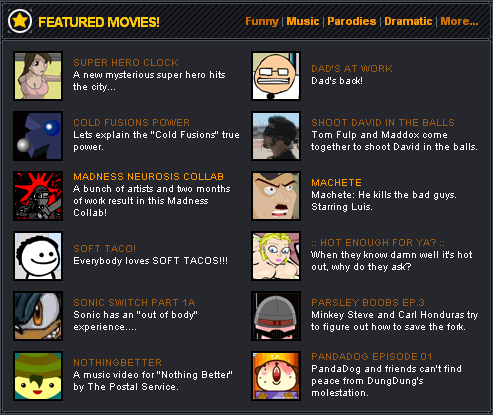This screenshot has height=415, width=493.
Task: Select the PandaDog Episode 01 thumbnail
Action: click(276, 376)
